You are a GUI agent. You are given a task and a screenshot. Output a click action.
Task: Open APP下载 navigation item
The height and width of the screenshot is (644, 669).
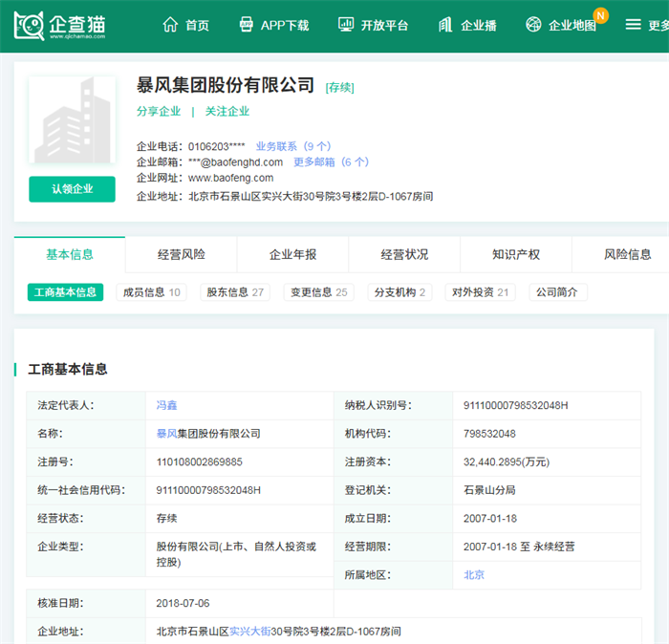(x=285, y=26)
